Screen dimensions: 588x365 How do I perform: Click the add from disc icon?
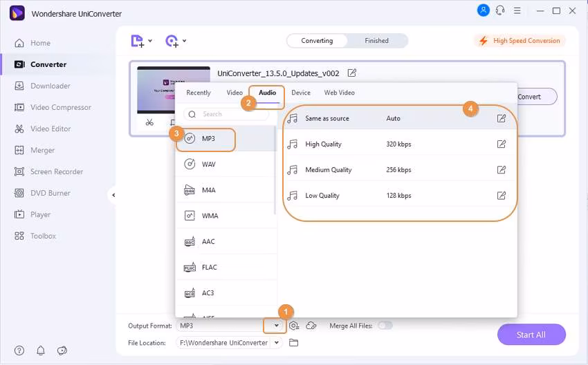click(172, 41)
